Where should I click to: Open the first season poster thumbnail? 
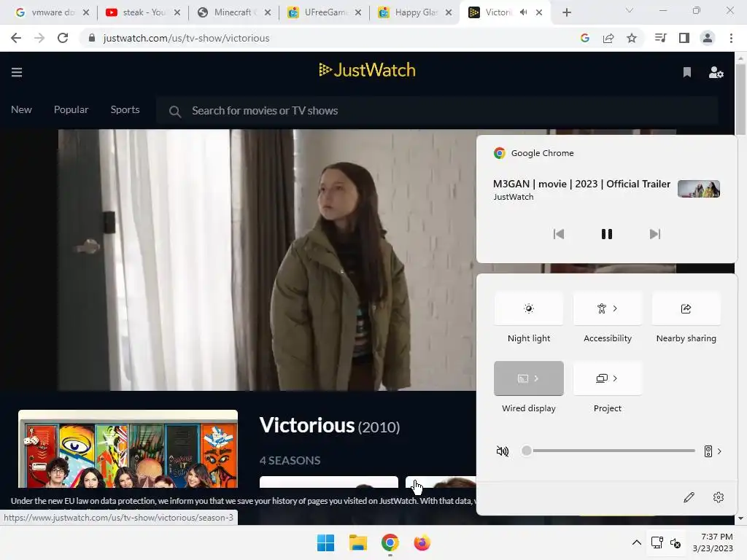[x=329, y=481]
